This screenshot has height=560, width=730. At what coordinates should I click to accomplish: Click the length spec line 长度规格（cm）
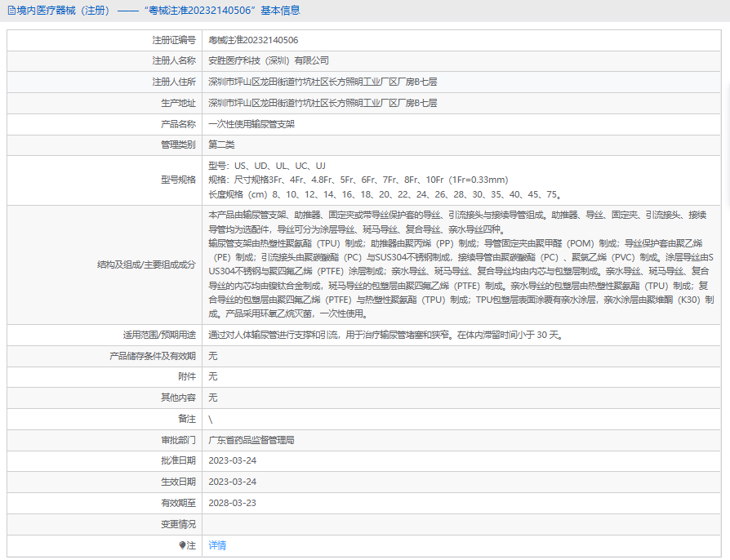(385, 194)
